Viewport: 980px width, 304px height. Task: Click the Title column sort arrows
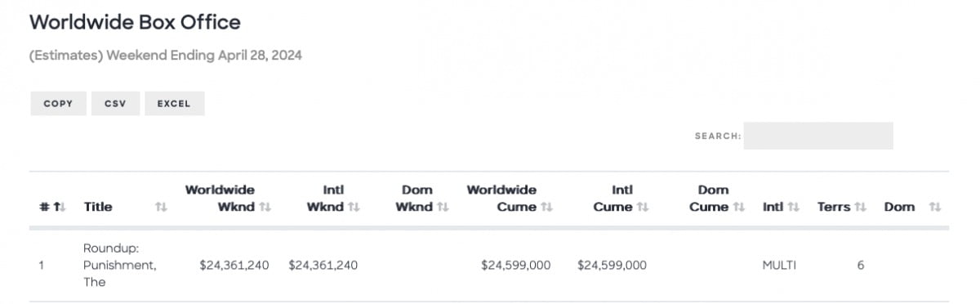[161, 208]
